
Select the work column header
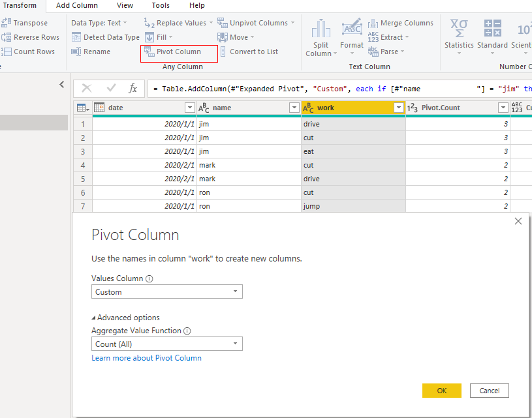pyautogui.click(x=353, y=108)
